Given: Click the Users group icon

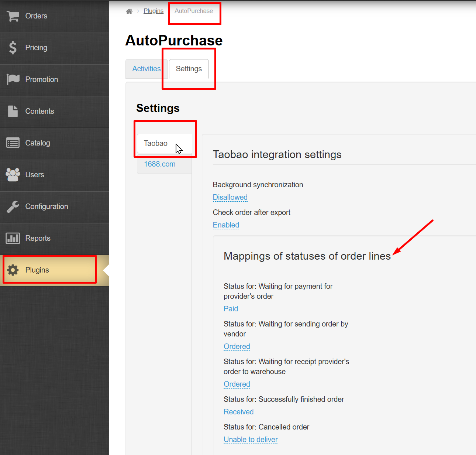Looking at the screenshot, I should tap(13, 175).
